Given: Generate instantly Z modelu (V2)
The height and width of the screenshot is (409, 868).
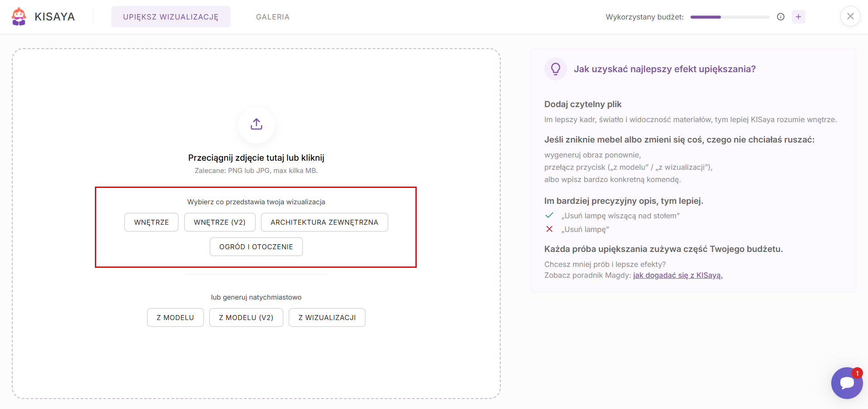Looking at the screenshot, I should [x=246, y=317].
